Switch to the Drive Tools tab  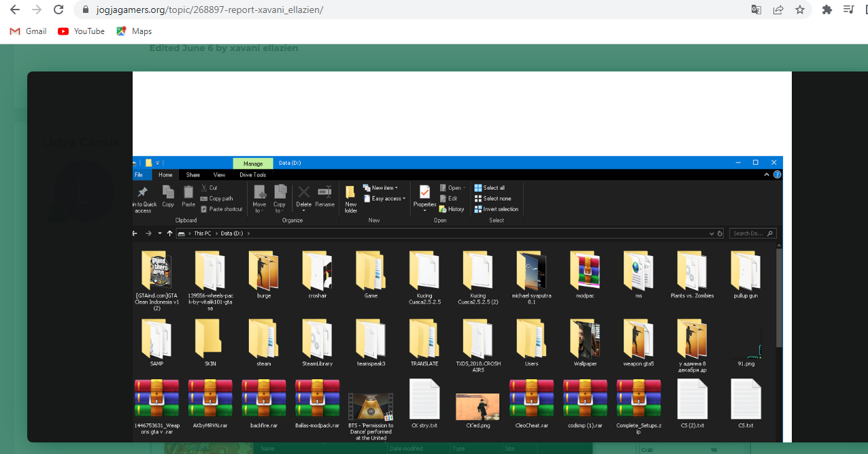pyautogui.click(x=253, y=175)
